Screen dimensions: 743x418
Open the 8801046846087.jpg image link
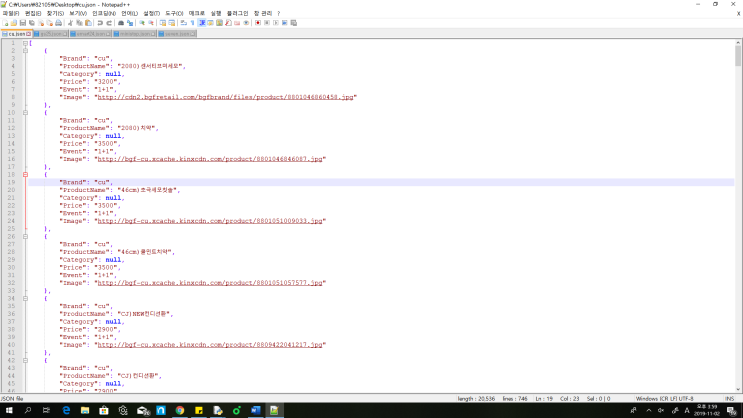pyautogui.click(x=210, y=159)
